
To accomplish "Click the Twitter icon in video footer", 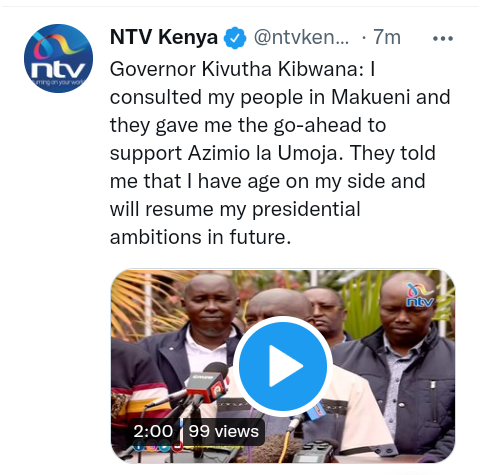I will pos(164,446).
